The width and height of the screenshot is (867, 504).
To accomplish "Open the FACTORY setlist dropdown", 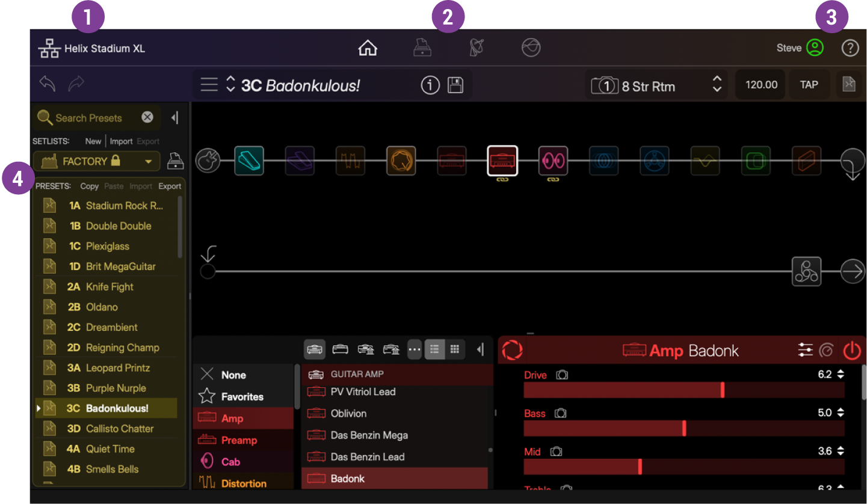I will pyautogui.click(x=96, y=161).
